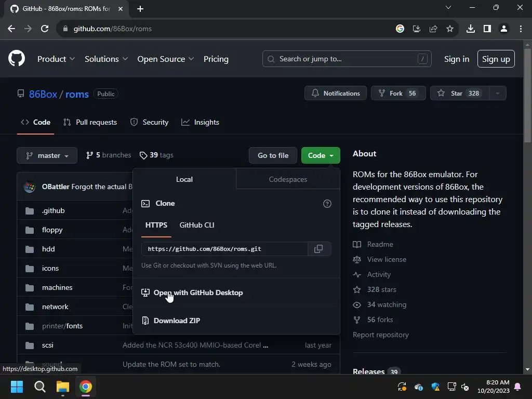This screenshot has height=399, width=532.
Task: Click the Search or jump to field
Action: 347,59
